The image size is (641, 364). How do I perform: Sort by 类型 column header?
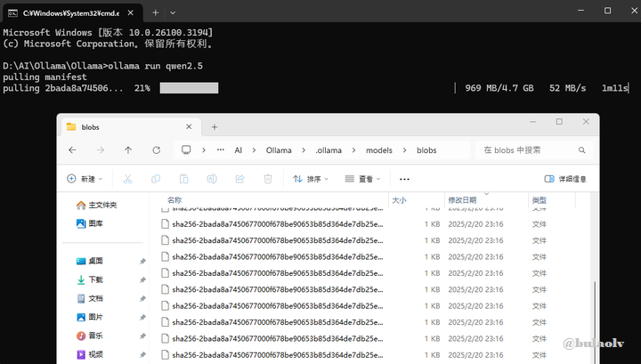click(540, 200)
